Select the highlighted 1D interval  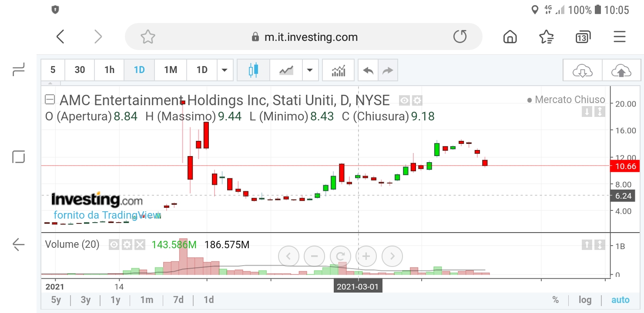(139, 70)
